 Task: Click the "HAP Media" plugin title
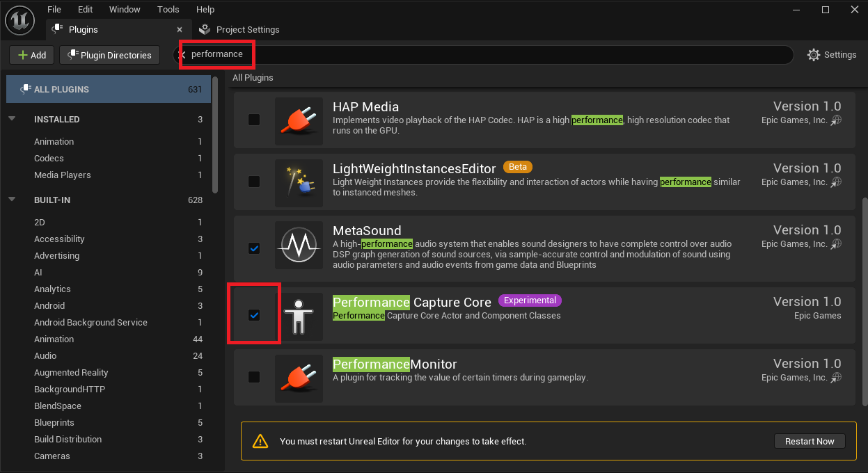tap(366, 106)
